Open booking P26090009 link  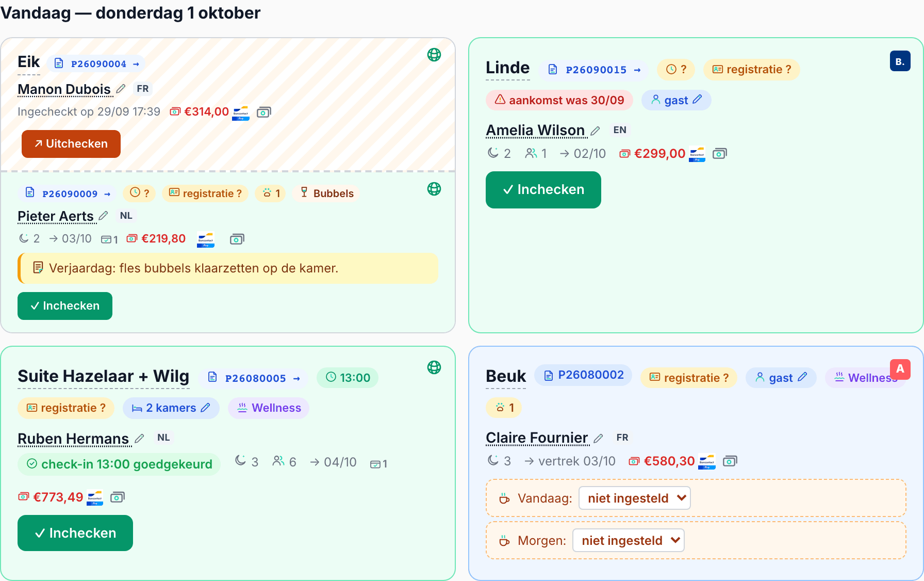coord(68,193)
